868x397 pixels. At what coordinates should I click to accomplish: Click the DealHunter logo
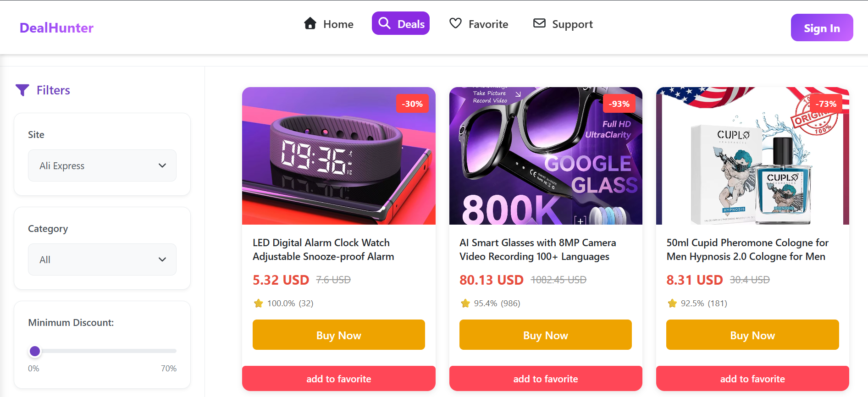55,28
